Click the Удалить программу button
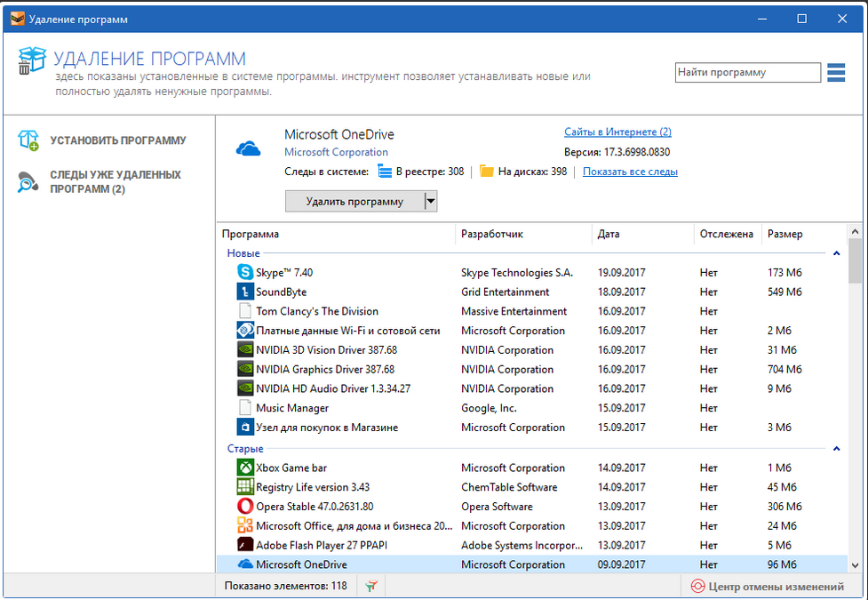Viewport: 868px width, 600px height. [354, 201]
